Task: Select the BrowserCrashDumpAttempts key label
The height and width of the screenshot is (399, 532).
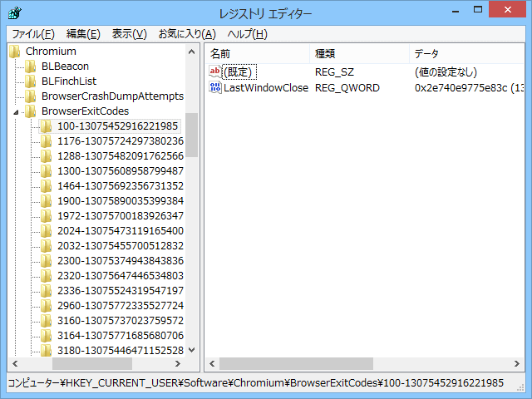Action: (x=113, y=96)
